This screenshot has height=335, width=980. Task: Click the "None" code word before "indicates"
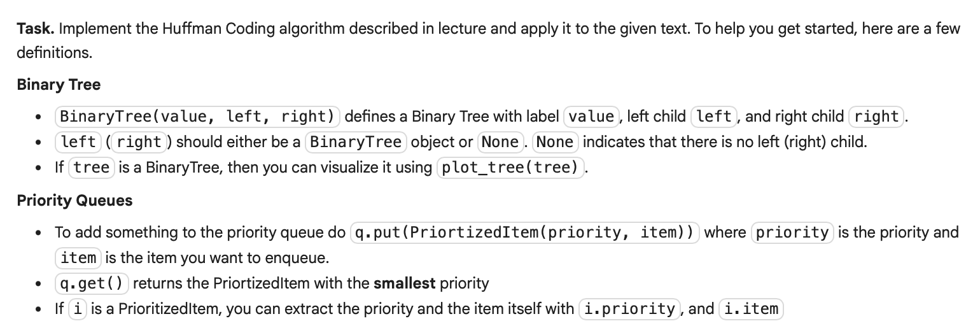(x=555, y=142)
